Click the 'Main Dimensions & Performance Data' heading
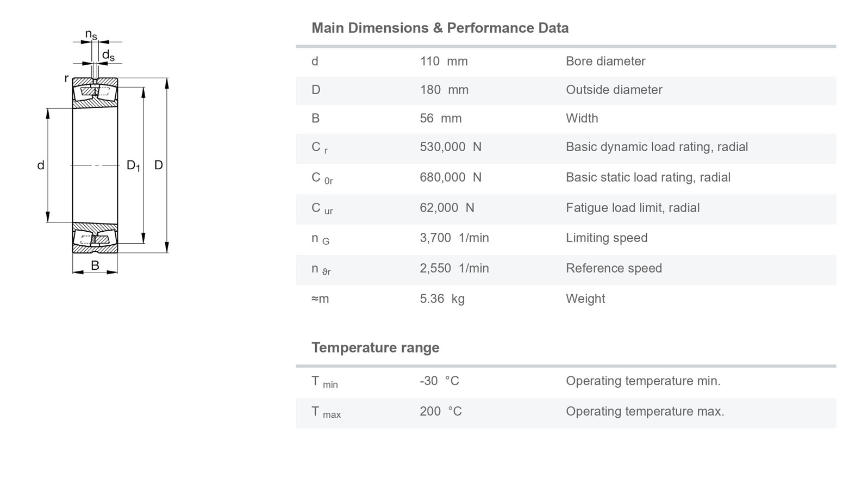Image resolution: width=868 pixels, height=489 pixels. 440,28
